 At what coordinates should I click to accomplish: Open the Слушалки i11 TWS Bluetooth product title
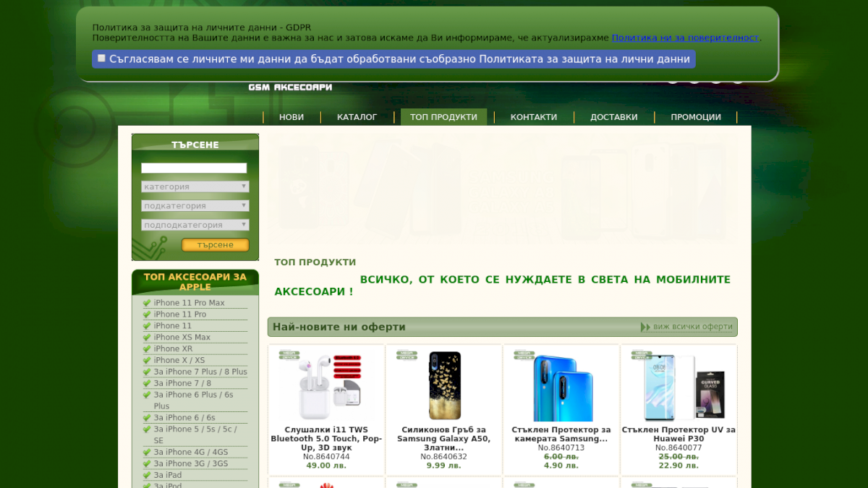326,439
